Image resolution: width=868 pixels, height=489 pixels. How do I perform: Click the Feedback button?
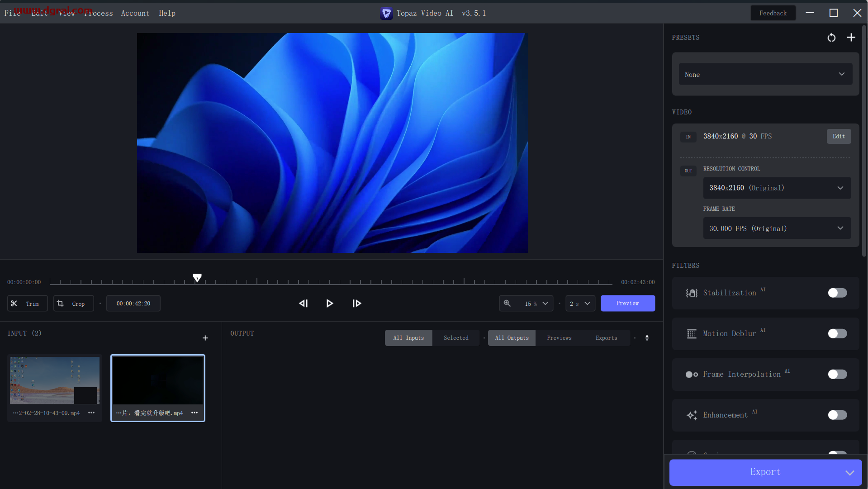[x=773, y=13]
